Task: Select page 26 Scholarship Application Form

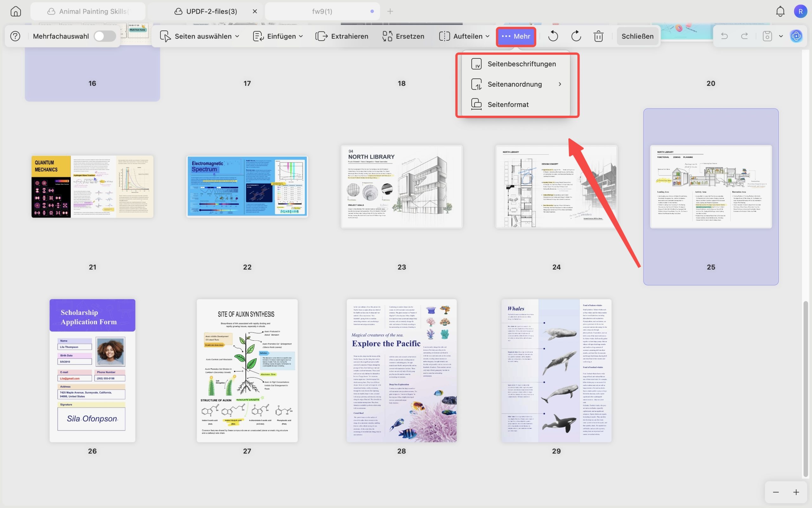Action: click(x=92, y=371)
